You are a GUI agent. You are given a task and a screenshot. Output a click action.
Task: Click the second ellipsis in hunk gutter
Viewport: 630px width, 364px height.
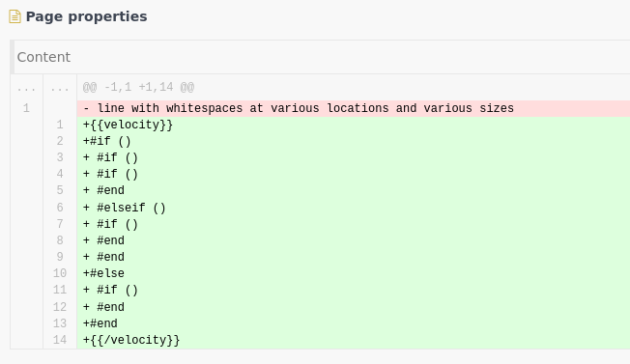point(60,89)
